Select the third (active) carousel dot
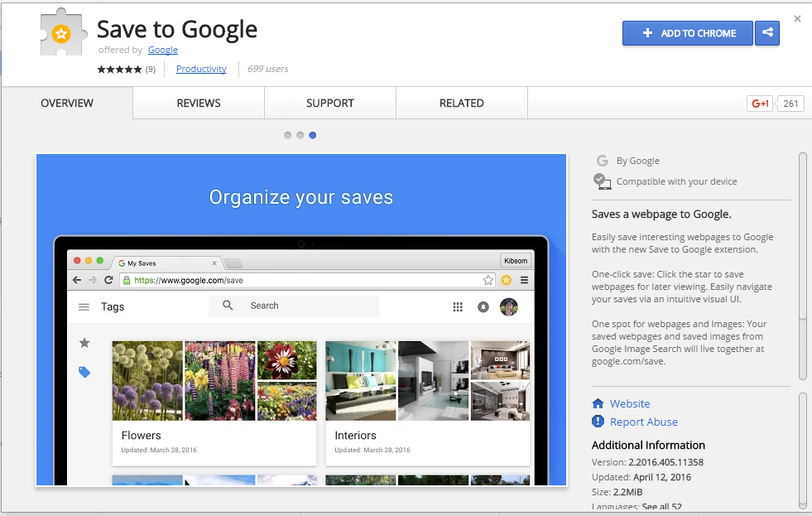Image resolution: width=812 pixels, height=516 pixels. (x=312, y=135)
